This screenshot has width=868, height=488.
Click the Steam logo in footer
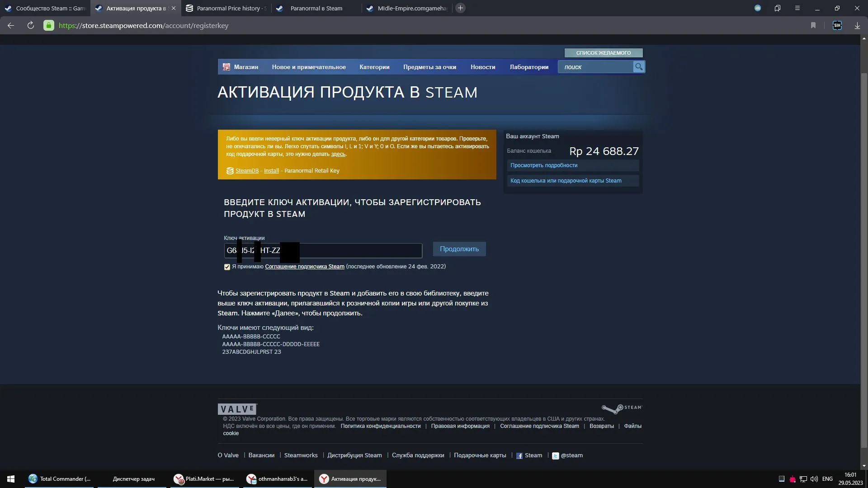pos(622,408)
